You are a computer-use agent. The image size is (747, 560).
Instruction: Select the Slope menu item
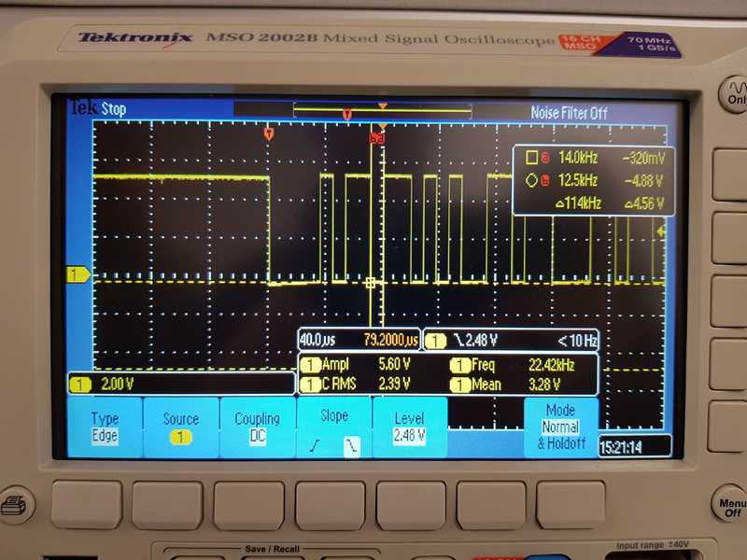[334, 427]
